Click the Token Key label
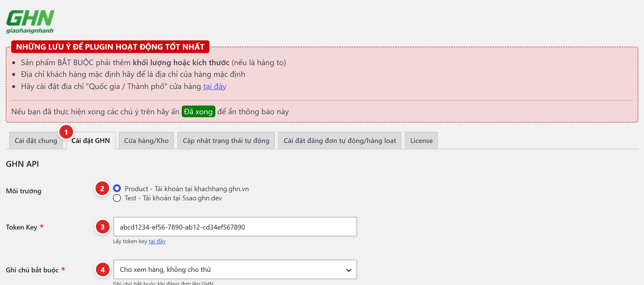Viewport: 644px width, 285px height. coord(21,227)
